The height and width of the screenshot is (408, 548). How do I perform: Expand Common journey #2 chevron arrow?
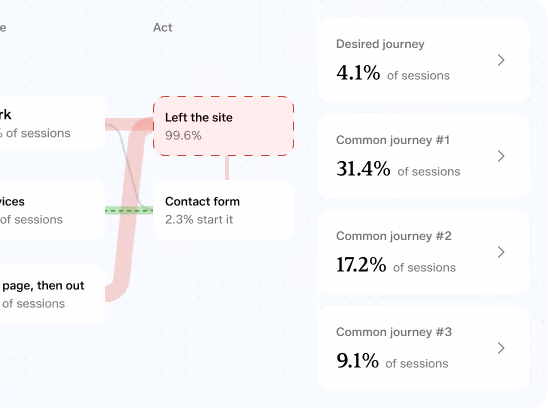(x=501, y=252)
